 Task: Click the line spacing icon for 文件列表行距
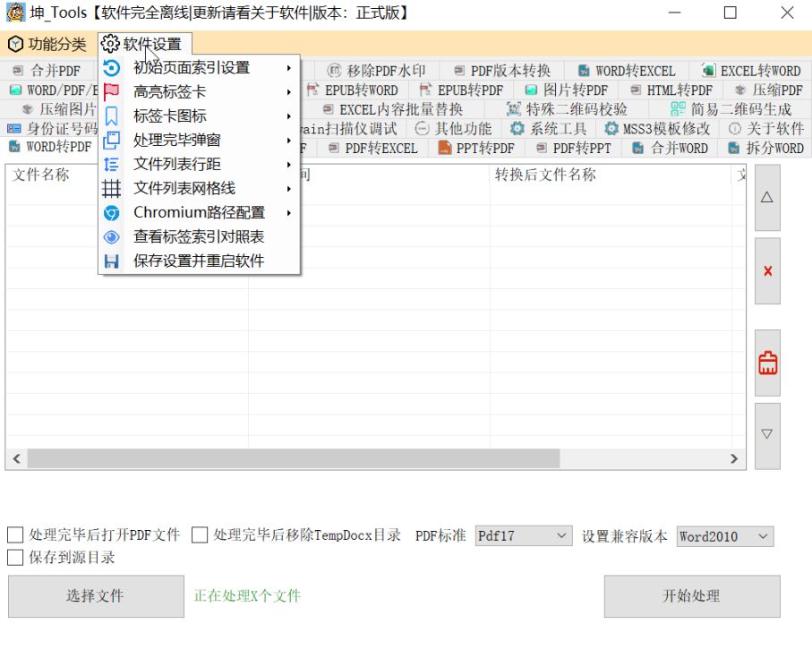click(111, 165)
